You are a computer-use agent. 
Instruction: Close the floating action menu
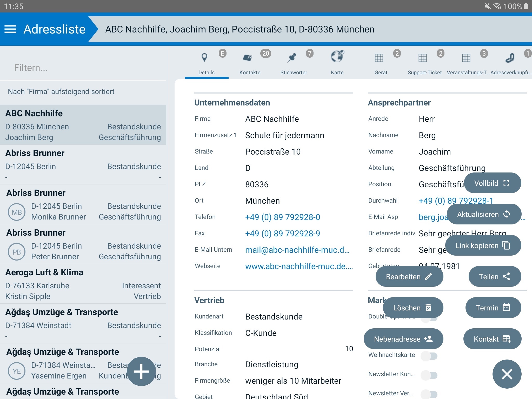507,374
